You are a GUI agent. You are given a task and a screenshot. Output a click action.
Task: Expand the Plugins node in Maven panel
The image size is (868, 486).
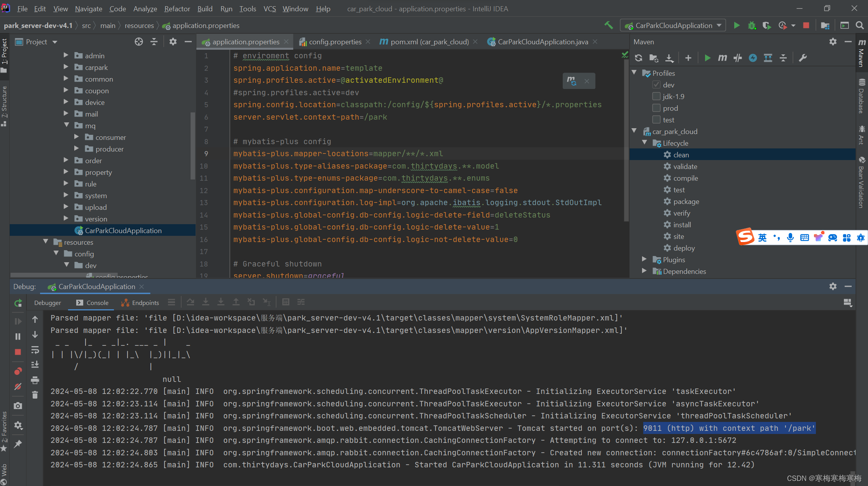click(644, 260)
